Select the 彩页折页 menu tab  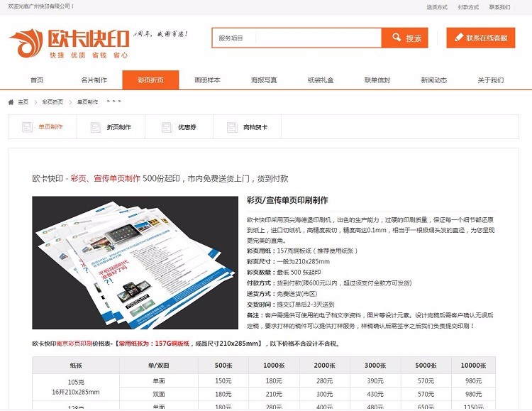[150, 80]
